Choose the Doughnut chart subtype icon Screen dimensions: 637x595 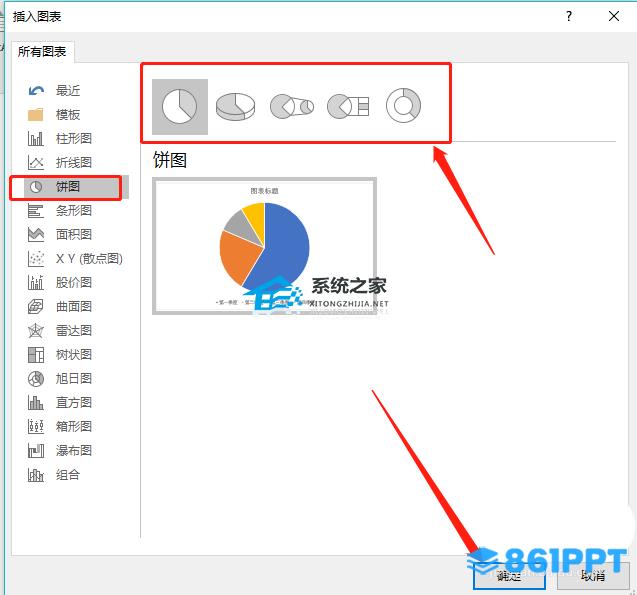click(403, 106)
